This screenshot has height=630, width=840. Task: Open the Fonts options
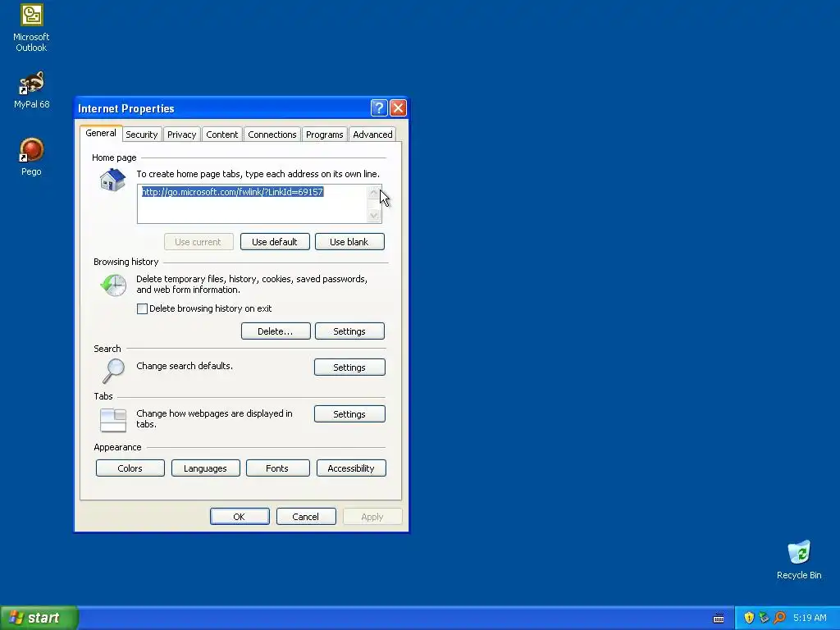[277, 468]
